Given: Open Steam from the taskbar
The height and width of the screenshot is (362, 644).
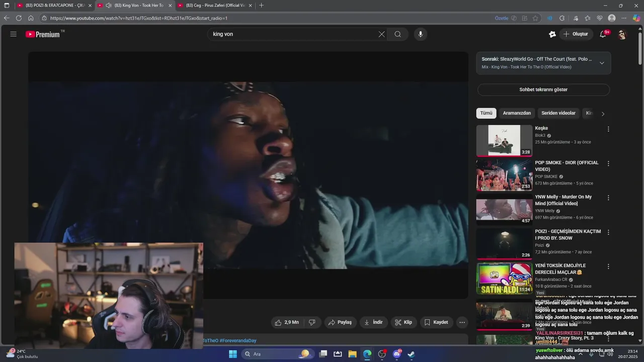Looking at the screenshot, I should coord(411,354).
